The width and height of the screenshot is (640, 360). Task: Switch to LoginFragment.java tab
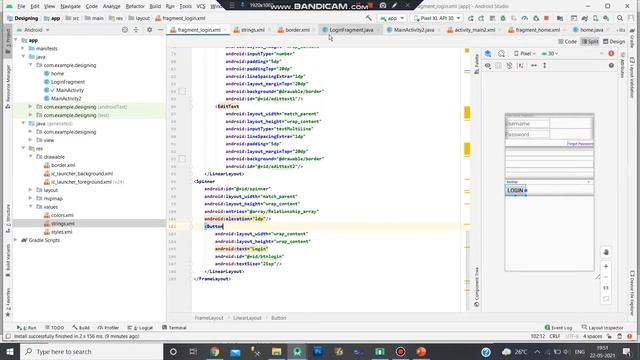point(351,30)
